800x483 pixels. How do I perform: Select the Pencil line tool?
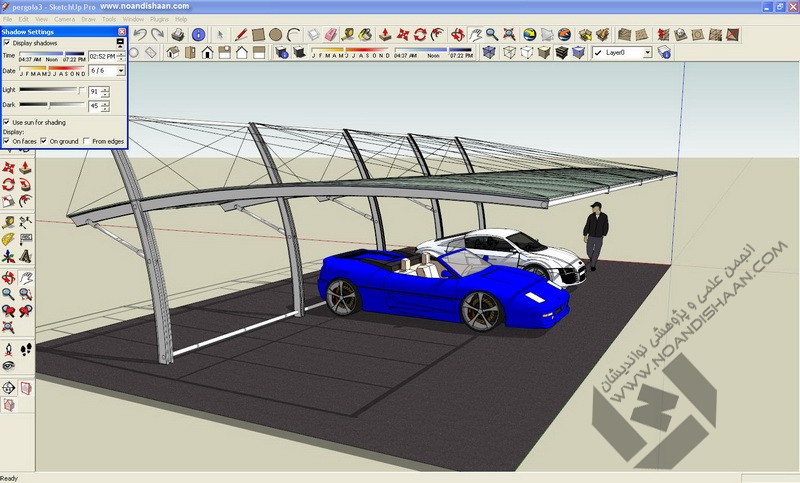[240, 34]
